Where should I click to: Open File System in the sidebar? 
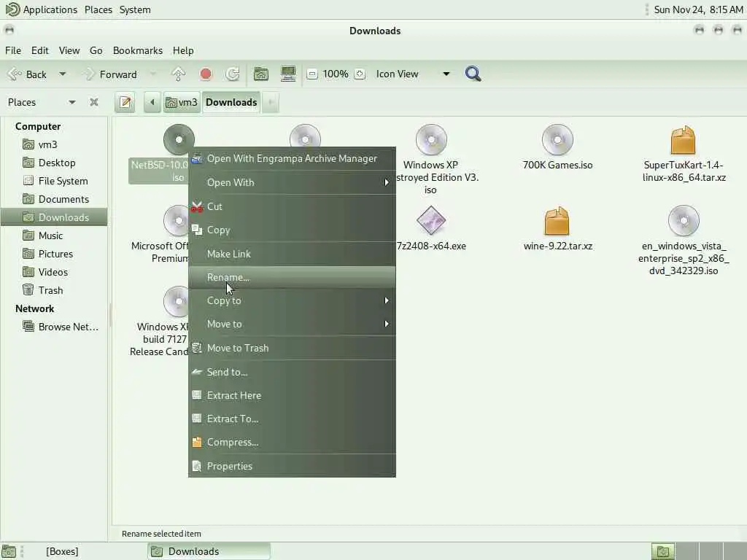(55, 181)
